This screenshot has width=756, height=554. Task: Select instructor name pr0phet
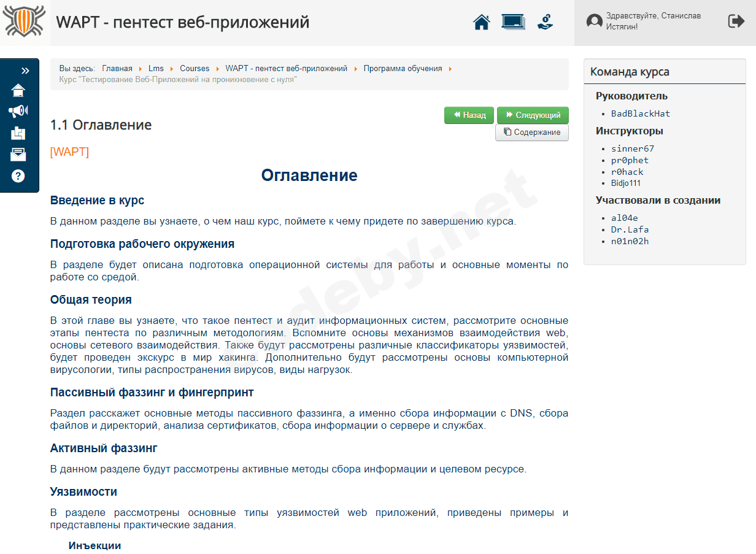click(x=630, y=160)
